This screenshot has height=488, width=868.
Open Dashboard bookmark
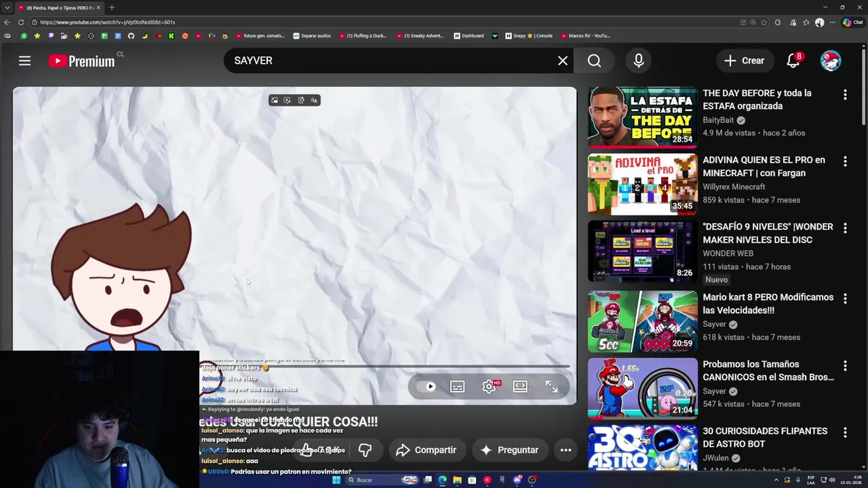point(469,36)
